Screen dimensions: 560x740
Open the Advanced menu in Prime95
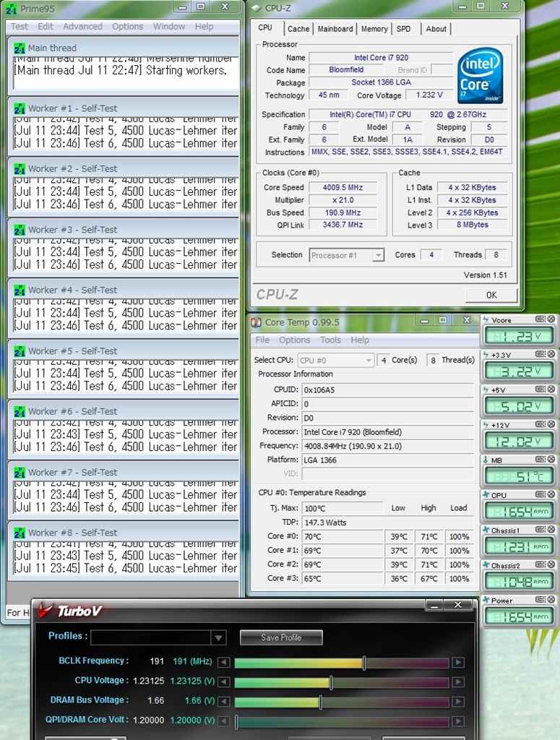[x=82, y=27]
